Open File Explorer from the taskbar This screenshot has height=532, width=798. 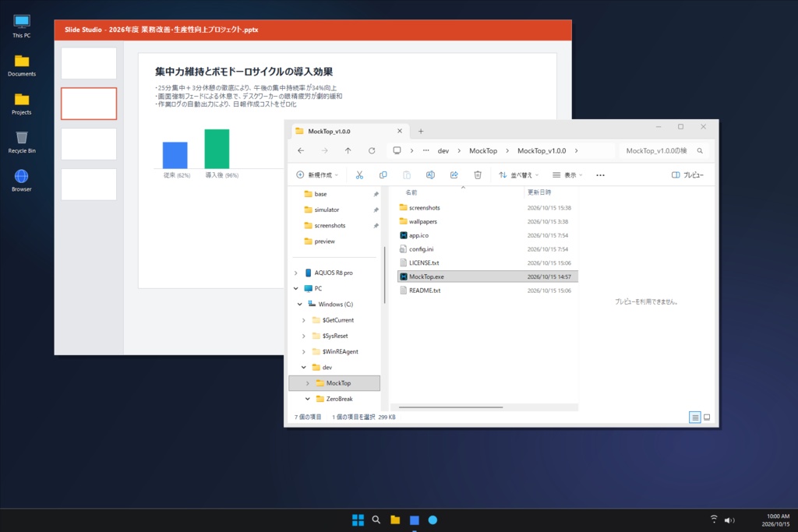point(395,520)
